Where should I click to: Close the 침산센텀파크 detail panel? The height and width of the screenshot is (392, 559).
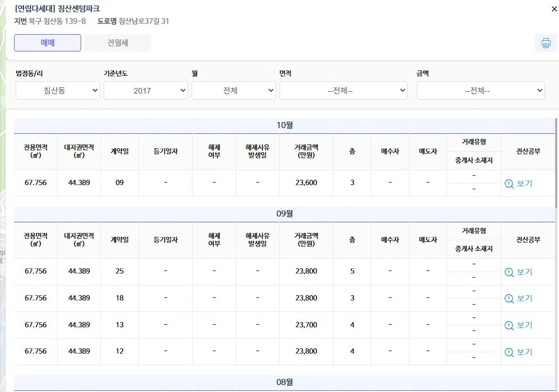(555, 8)
